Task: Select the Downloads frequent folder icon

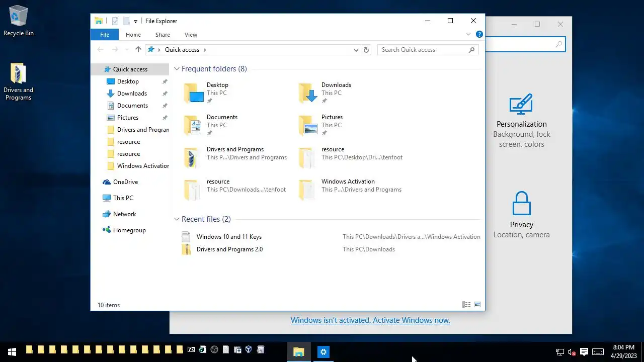Action: click(308, 94)
